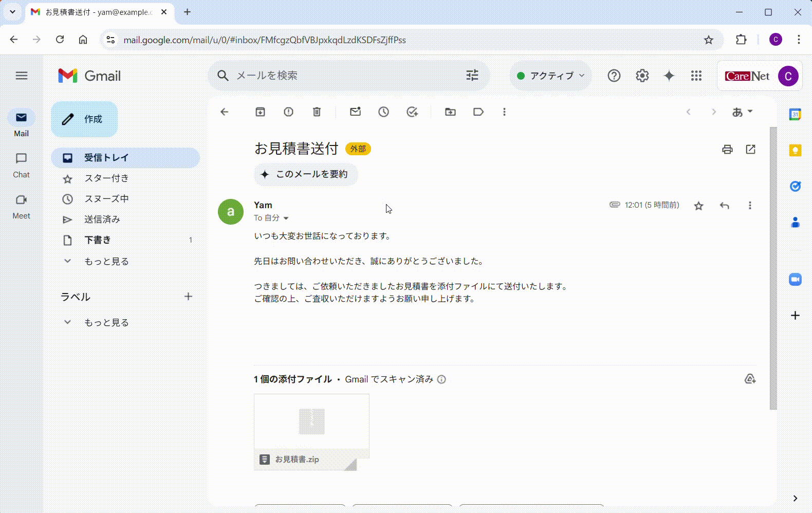Click the browser address bar URL
This screenshot has height=513, width=812.
point(265,40)
